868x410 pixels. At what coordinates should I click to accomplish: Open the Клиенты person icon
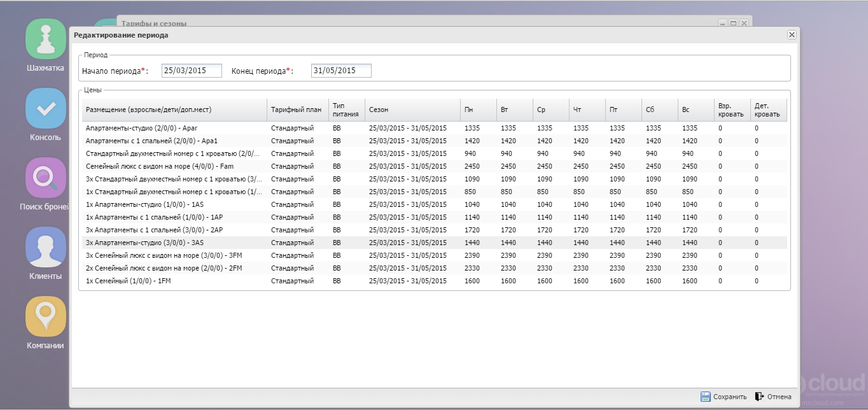45,247
